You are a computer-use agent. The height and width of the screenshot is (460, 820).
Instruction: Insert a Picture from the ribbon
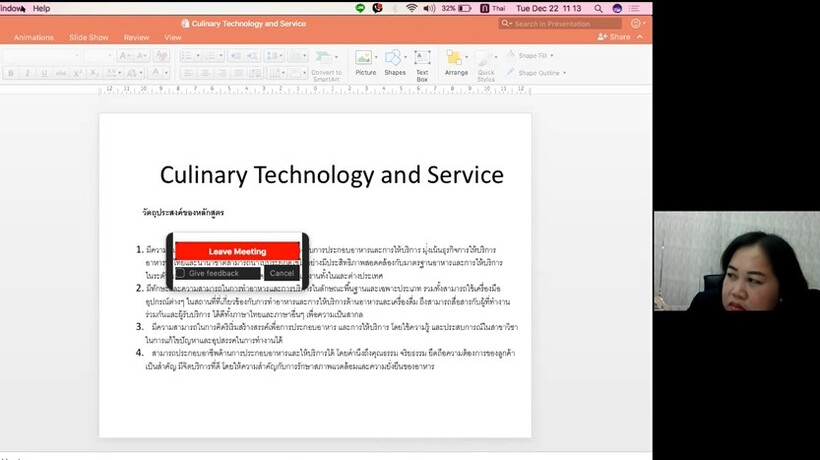[x=366, y=62]
